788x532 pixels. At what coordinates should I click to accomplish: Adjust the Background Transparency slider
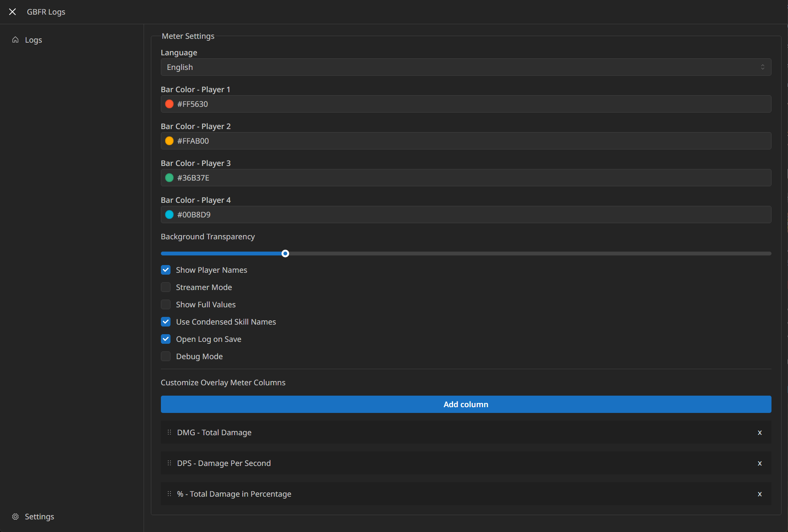285,253
